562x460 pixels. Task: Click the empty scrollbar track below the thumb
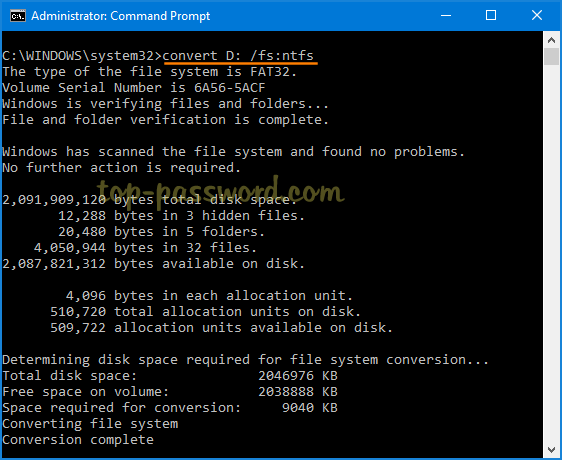551,253
